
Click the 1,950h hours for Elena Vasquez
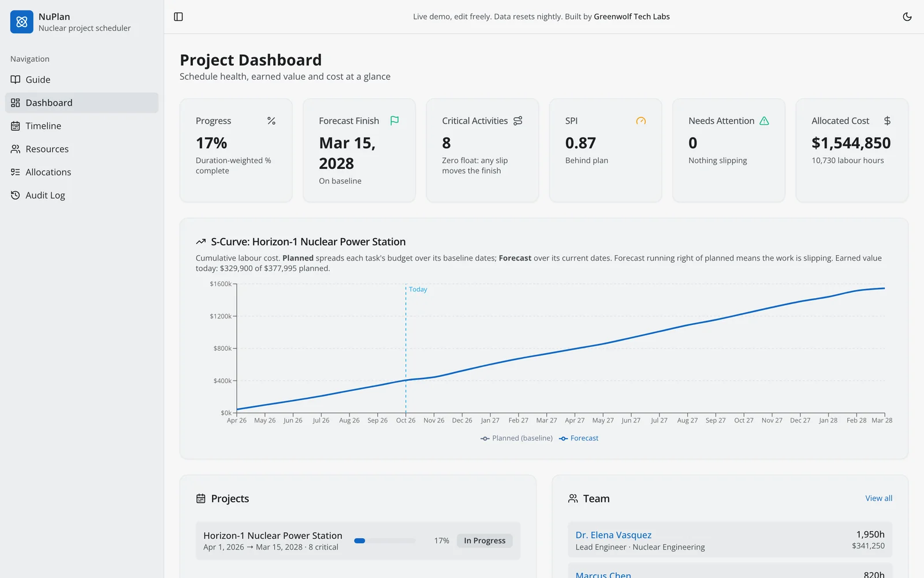[870, 535]
